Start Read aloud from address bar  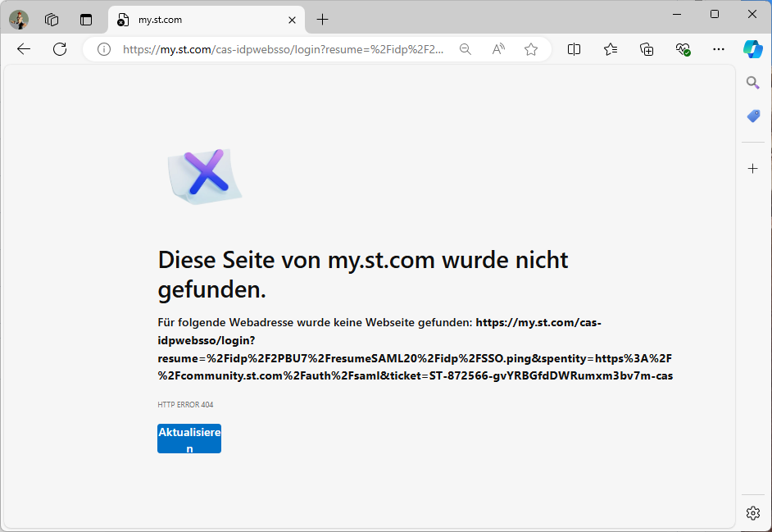tap(498, 49)
